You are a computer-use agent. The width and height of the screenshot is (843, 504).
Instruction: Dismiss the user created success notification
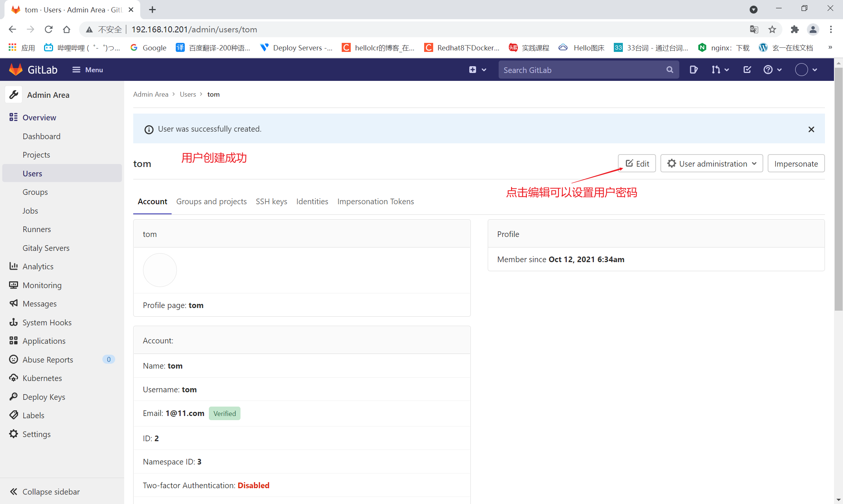coord(811,129)
